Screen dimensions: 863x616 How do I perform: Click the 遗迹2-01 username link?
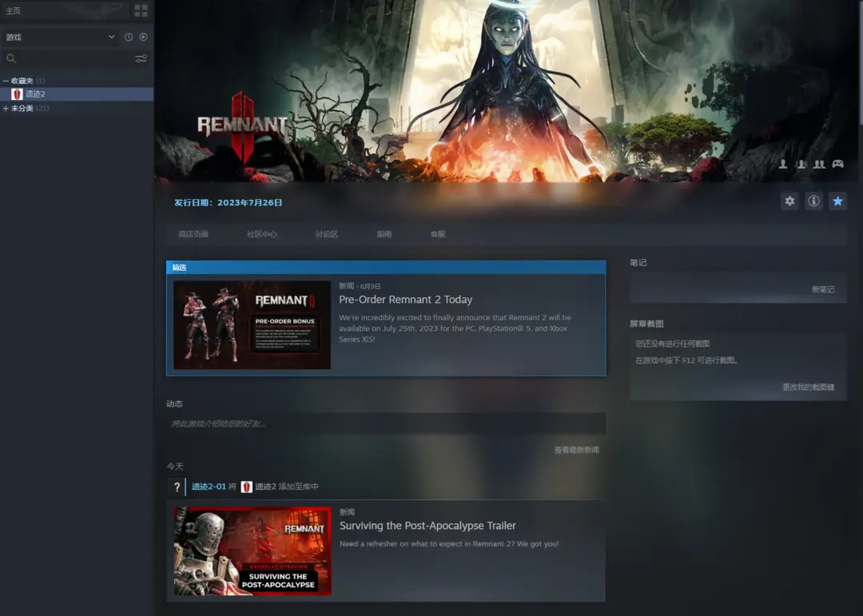pos(209,487)
